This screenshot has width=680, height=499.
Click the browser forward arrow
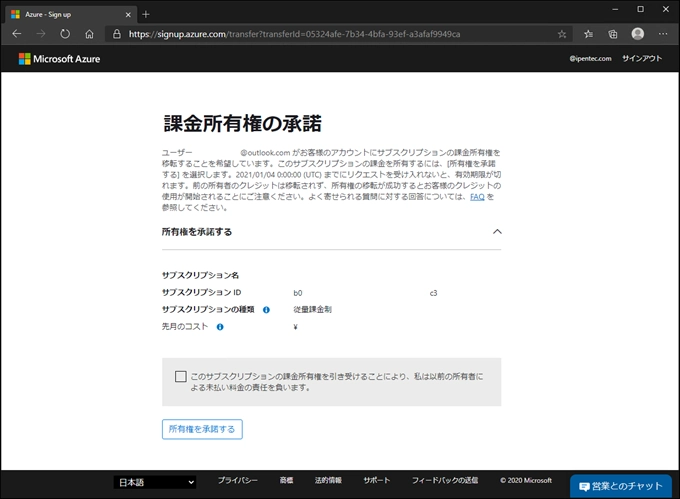(x=41, y=34)
